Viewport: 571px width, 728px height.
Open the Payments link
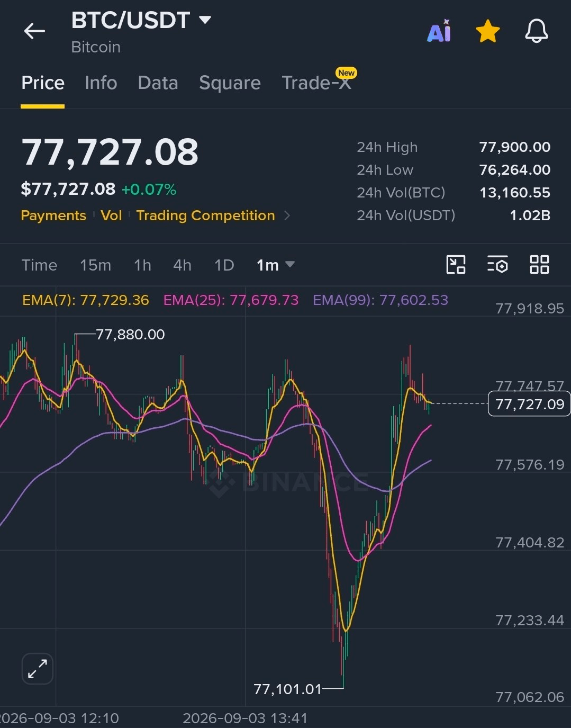[53, 215]
